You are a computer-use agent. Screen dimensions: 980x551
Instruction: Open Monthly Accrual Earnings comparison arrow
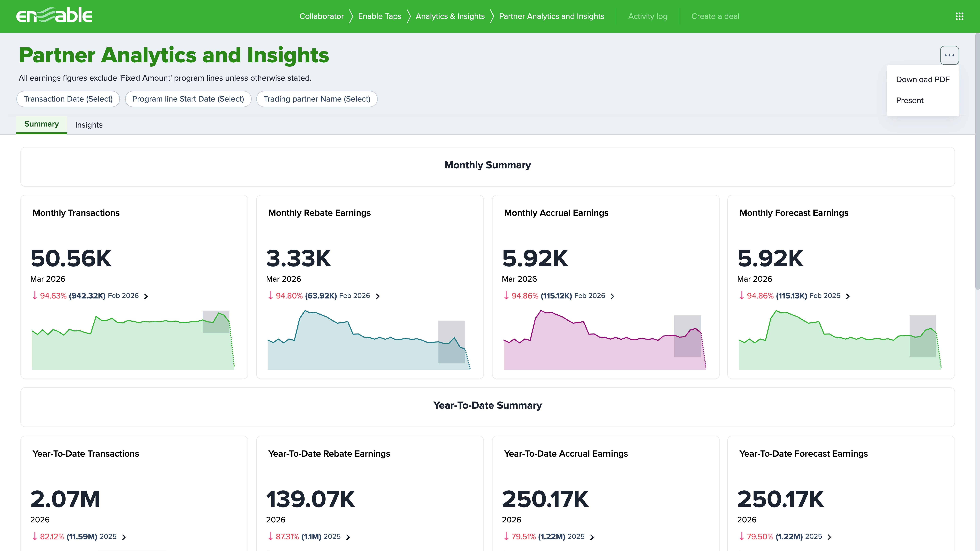tap(612, 296)
